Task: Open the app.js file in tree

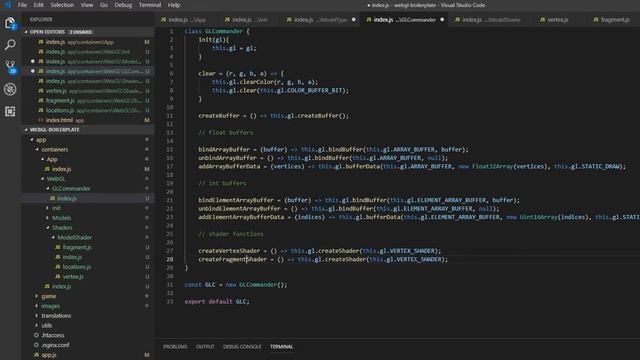Action: pyautogui.click(x=88, y=355)
